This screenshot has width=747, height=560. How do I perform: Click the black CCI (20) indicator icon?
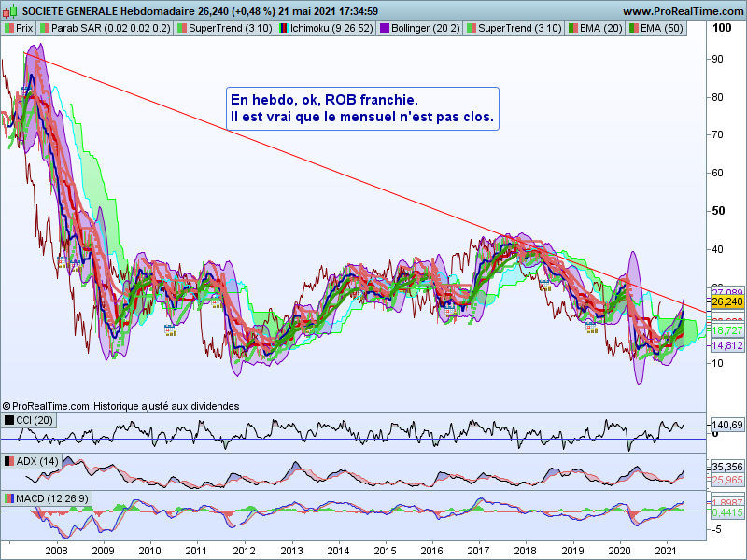(x=9, y=421)
